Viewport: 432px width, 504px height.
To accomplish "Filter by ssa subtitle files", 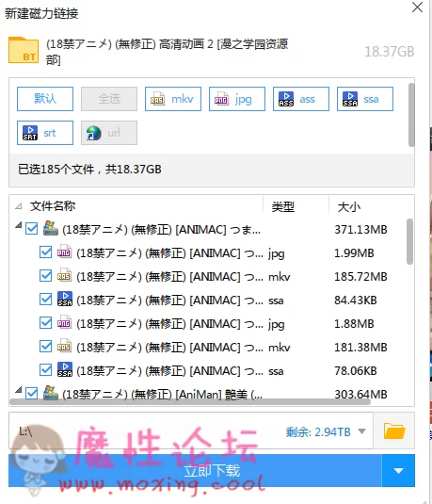I will (365, 99).
